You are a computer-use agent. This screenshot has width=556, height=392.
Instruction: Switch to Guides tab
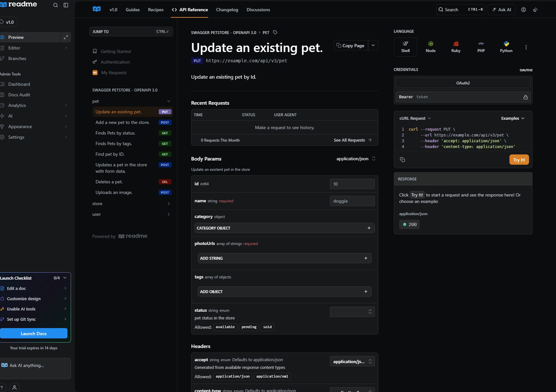pyautogui.click(x=133, y=10)
